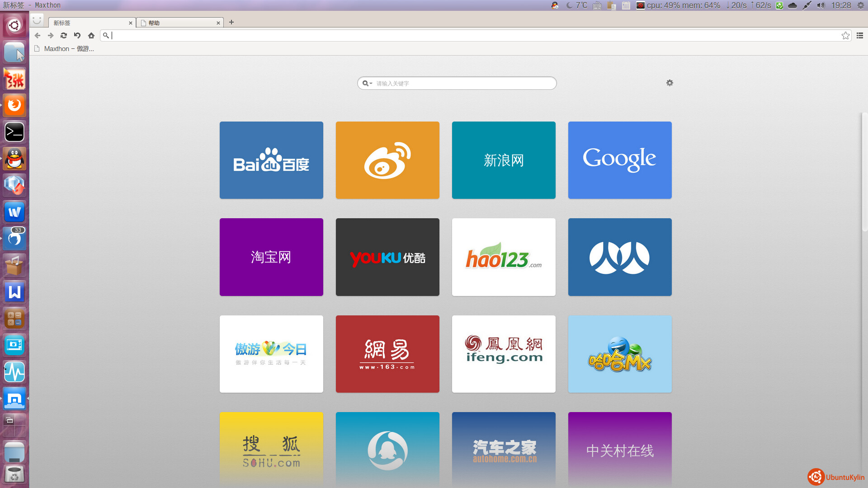Open the Google speed dial tile
Image resolution: width=868 pixels, height=488 pixels.
click(x=620, y=160)
